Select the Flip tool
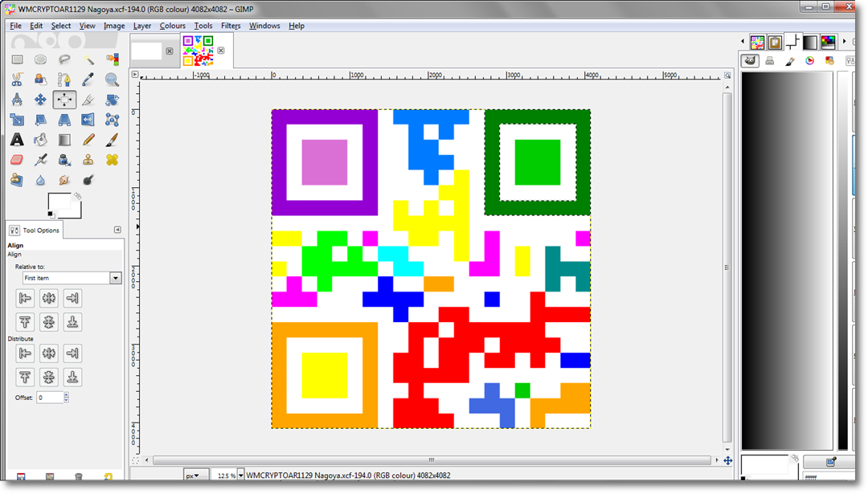868x494 pixels. coord(88,120)
